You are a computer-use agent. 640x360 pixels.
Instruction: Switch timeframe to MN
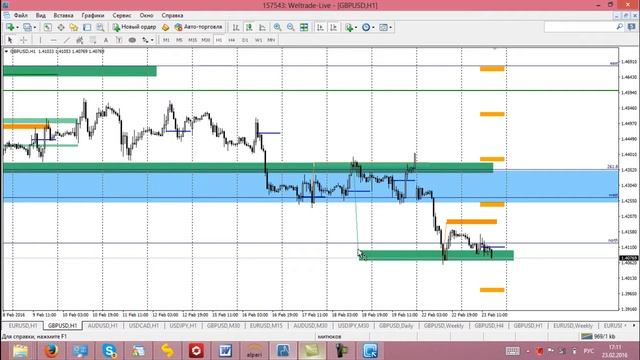(x=271, y=40)
